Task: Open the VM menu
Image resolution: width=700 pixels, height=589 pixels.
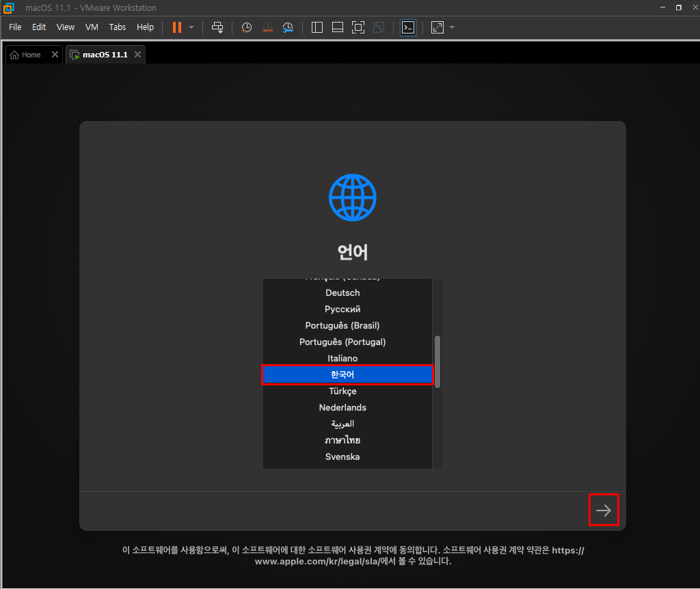Action: (x=92, y=27)
